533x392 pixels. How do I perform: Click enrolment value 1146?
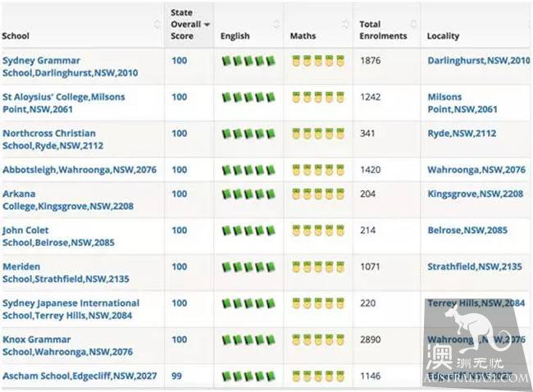[x=371, y=376]
